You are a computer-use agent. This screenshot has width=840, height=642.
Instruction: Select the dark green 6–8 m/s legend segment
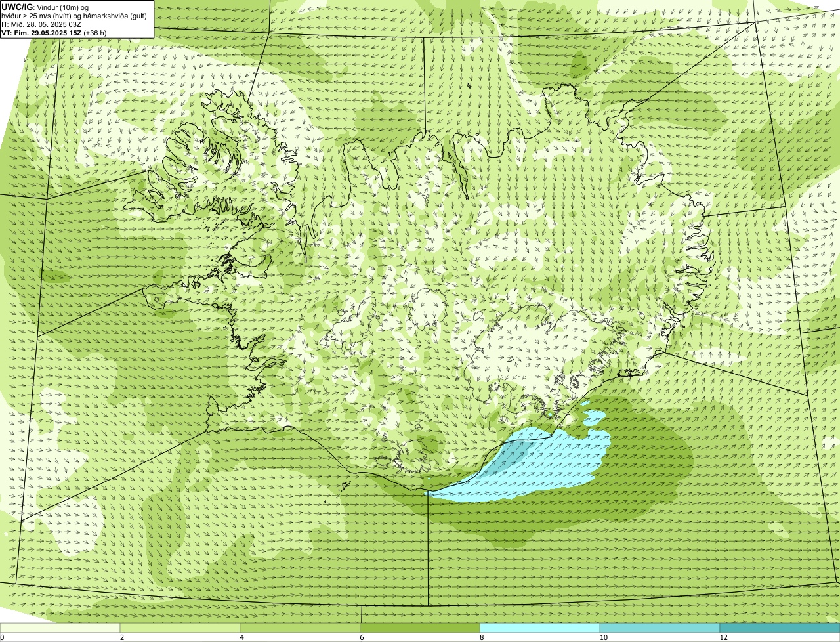(x=420, y=628)
